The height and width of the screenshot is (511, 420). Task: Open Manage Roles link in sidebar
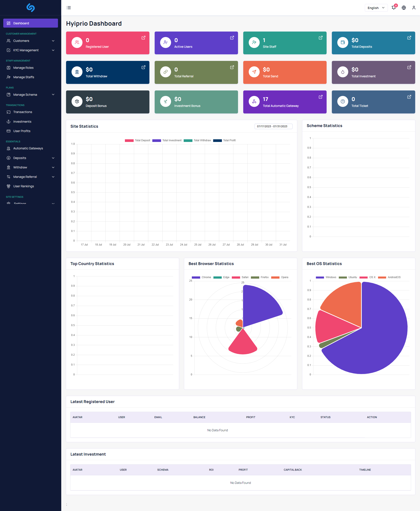pyautogui.click(x=23, y=68)
